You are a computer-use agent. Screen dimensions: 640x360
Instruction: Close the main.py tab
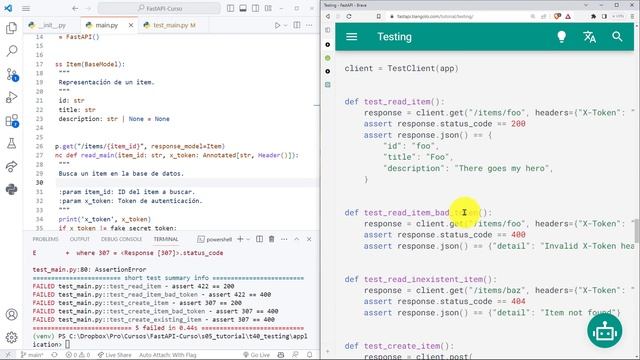click(x=131, y=25)
